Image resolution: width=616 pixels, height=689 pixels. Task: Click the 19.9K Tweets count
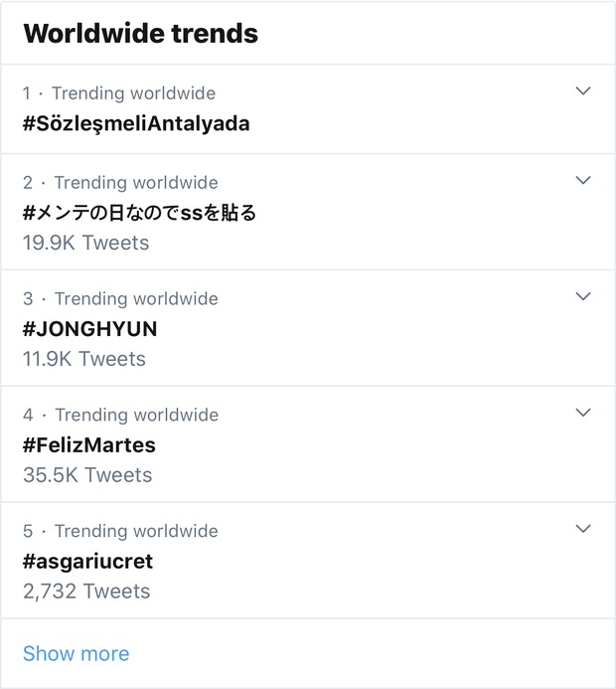(x=85, y=243)
